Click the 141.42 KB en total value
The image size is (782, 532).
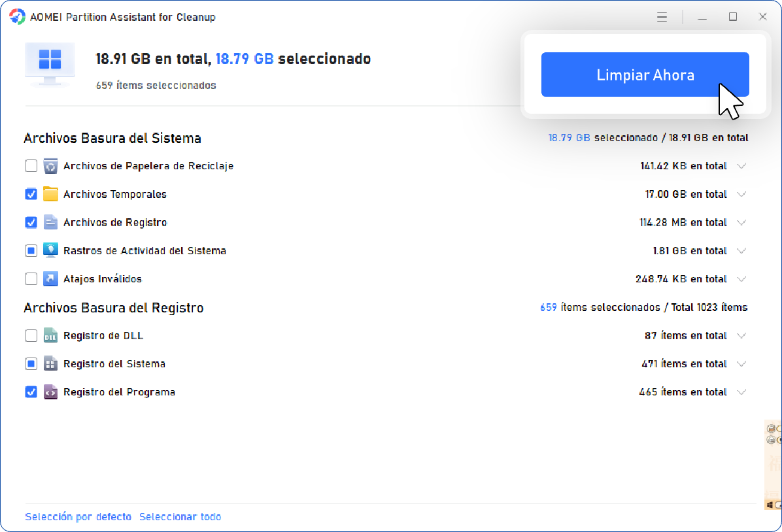point(683,165)
